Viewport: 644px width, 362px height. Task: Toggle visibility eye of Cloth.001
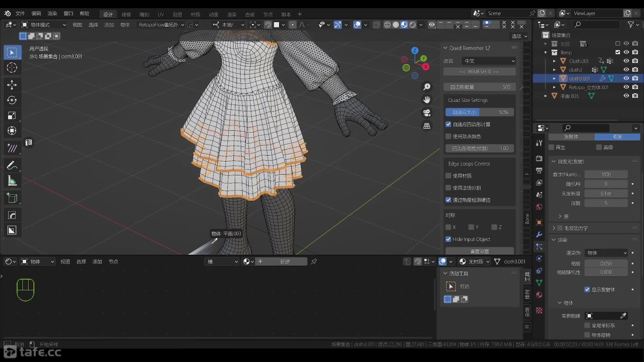coord(626,61)
